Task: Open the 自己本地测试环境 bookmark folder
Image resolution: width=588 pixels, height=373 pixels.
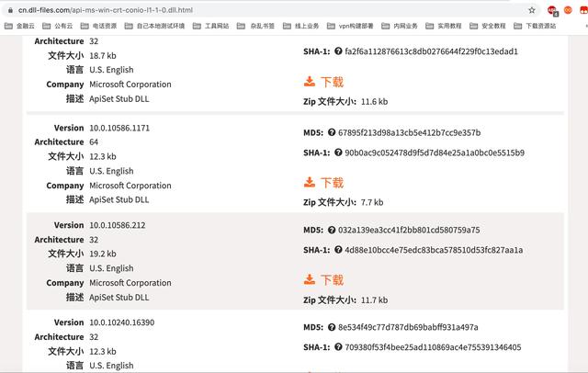Action: (x=155, y=26)
